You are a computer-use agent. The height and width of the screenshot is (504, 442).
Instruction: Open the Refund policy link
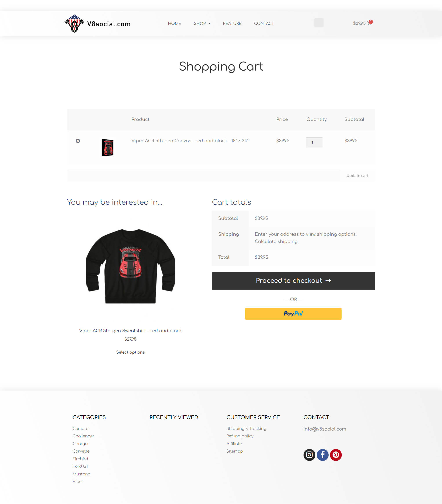click(x=240, y=436)
